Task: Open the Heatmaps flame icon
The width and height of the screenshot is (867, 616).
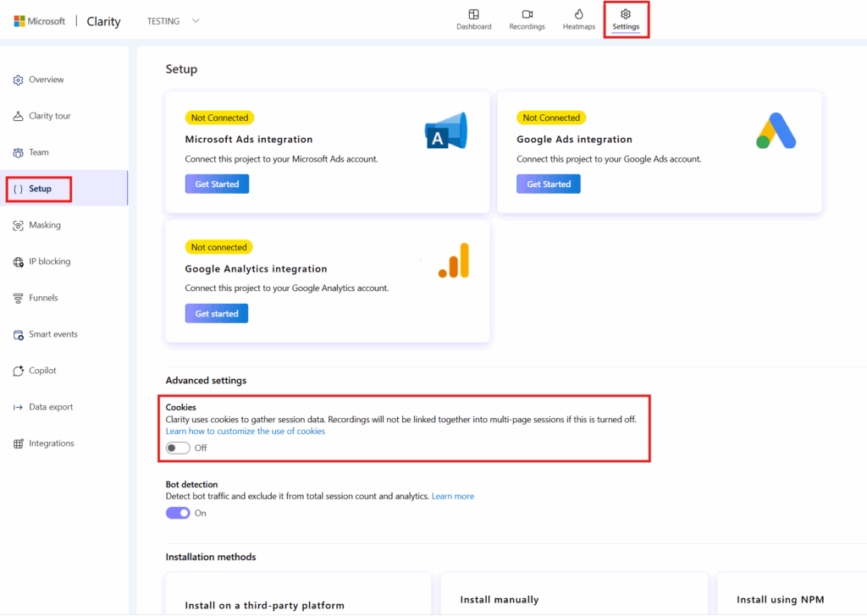Action: pyautogui.click(x=579, y=14)
